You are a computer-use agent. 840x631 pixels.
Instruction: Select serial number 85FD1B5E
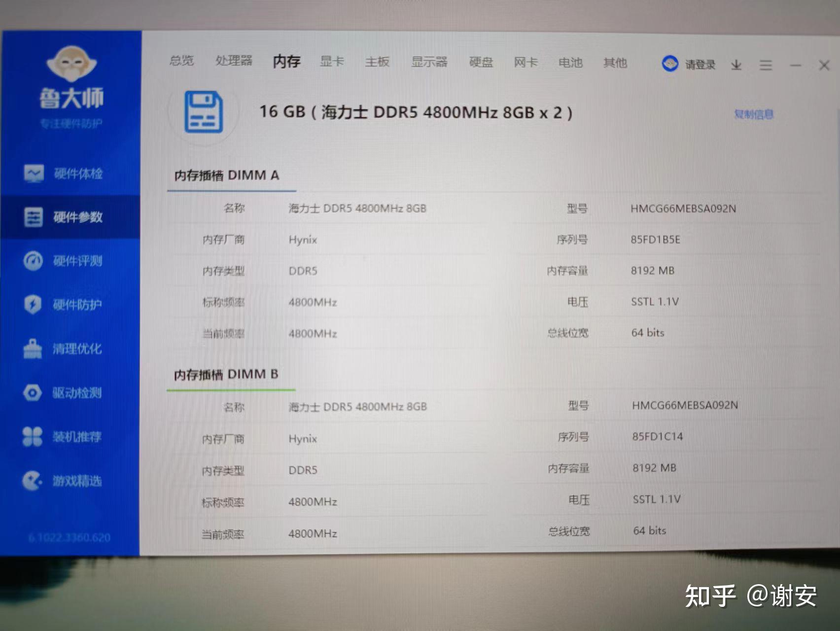coord(655,240)
